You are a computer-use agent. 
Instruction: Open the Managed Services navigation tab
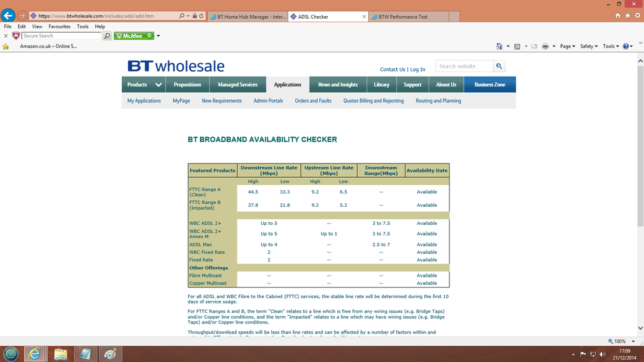coord(238,84)
